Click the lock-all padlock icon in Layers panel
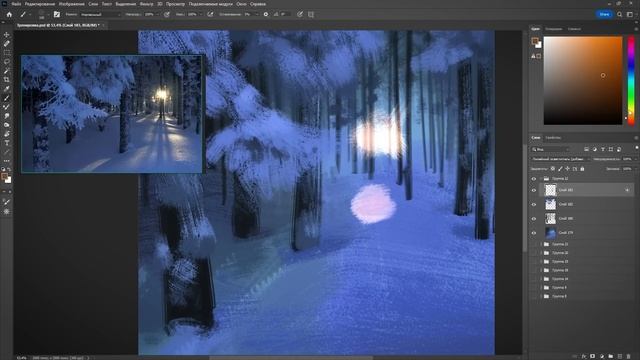This screenshot has height=360, width=640. click(582, 169)
